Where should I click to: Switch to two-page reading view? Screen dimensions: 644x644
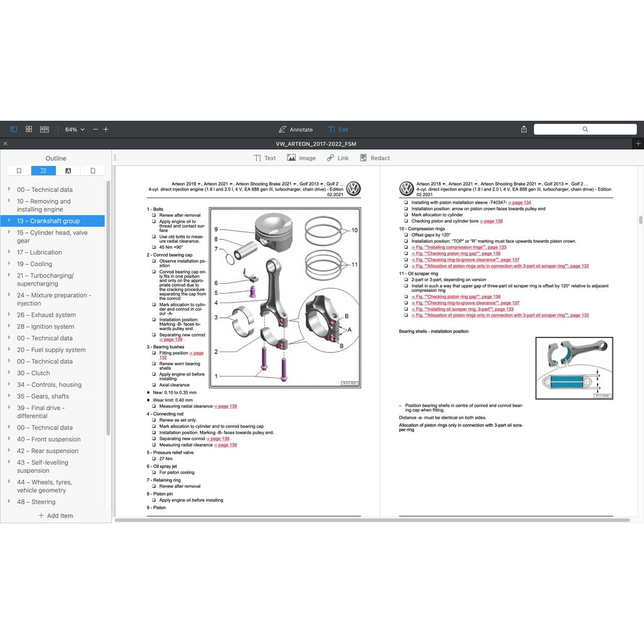tap(44, 129)
